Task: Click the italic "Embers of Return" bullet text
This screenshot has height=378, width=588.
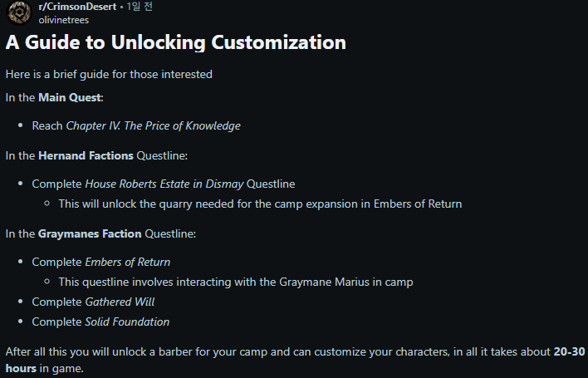Action: tap(127, 263)
